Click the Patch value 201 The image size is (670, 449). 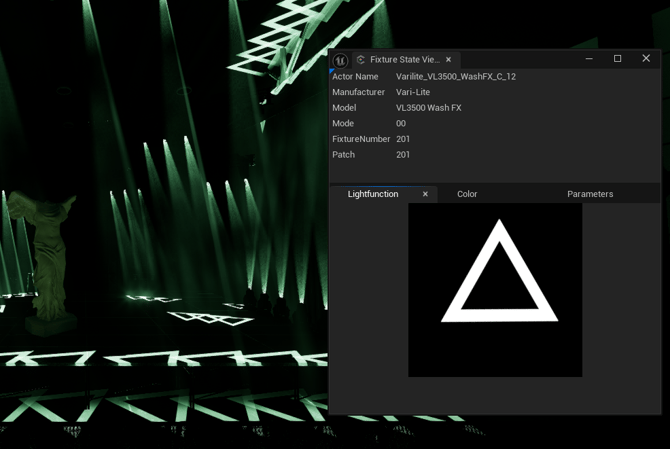click(403, 155)
